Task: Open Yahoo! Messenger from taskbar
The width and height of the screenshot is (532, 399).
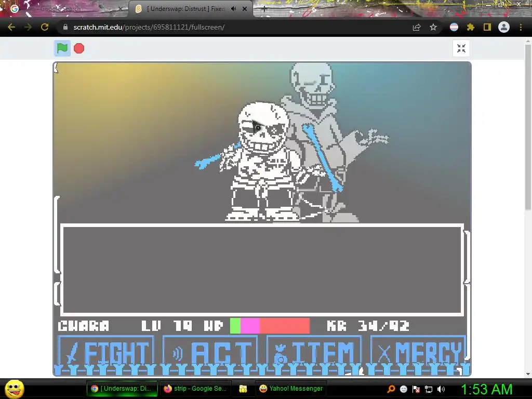Action: [291, 389]
